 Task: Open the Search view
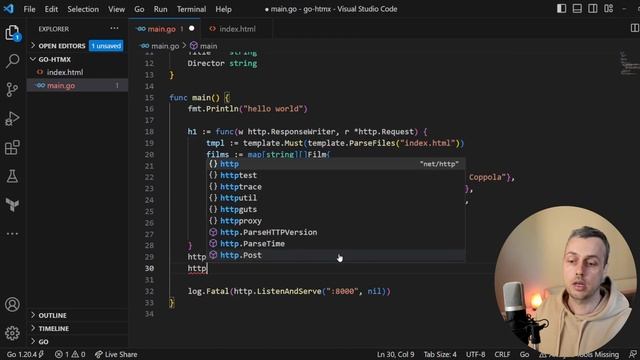12,61
